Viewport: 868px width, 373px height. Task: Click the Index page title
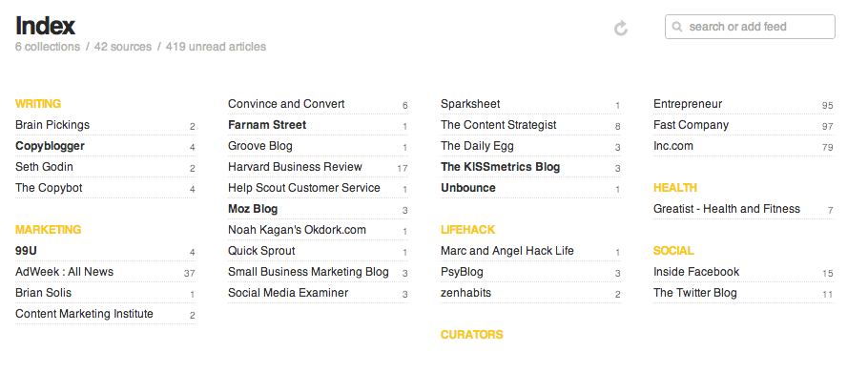tap(46, 26)
